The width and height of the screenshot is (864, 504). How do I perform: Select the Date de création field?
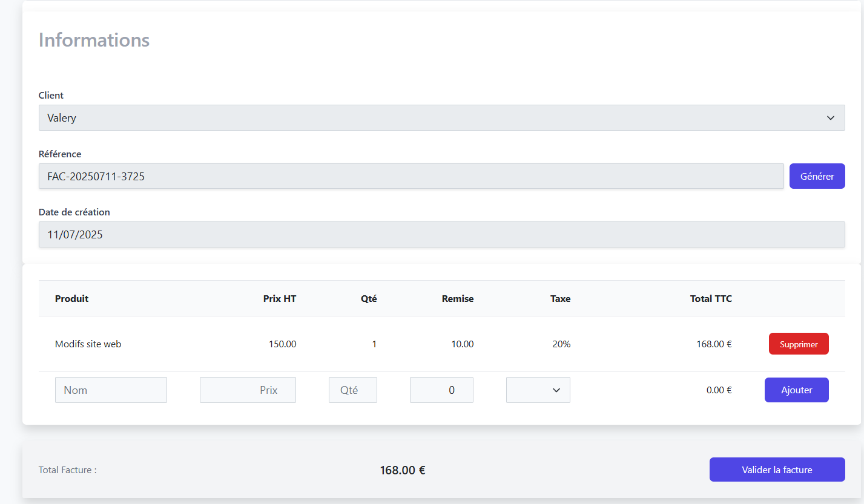click(x=441, y=235)
